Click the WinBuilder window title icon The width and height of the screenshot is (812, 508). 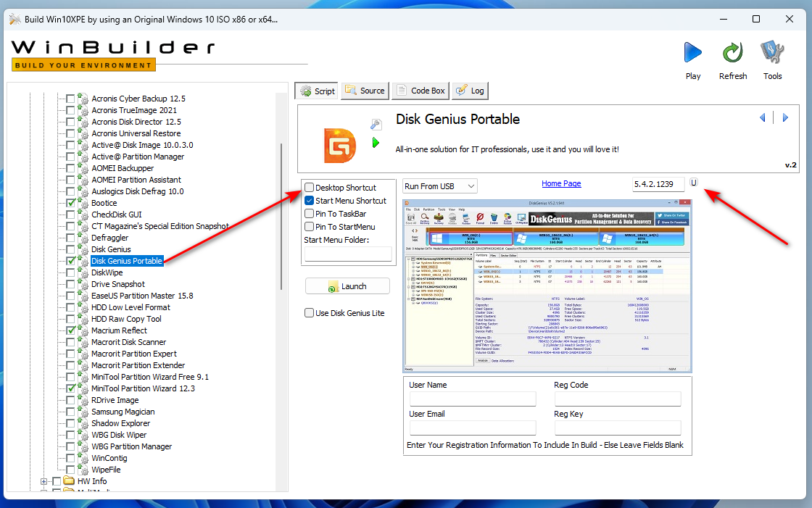tap(15, 19)
